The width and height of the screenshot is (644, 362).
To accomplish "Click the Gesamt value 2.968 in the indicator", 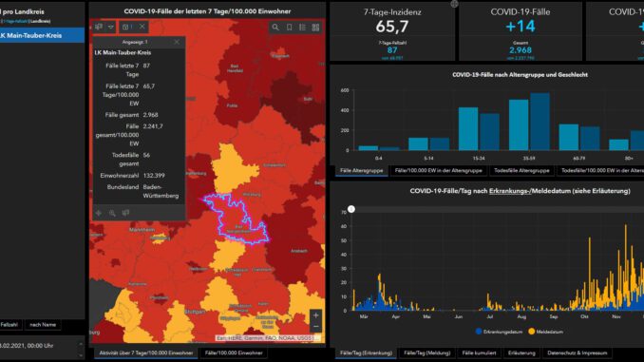I will pos(521,50).
